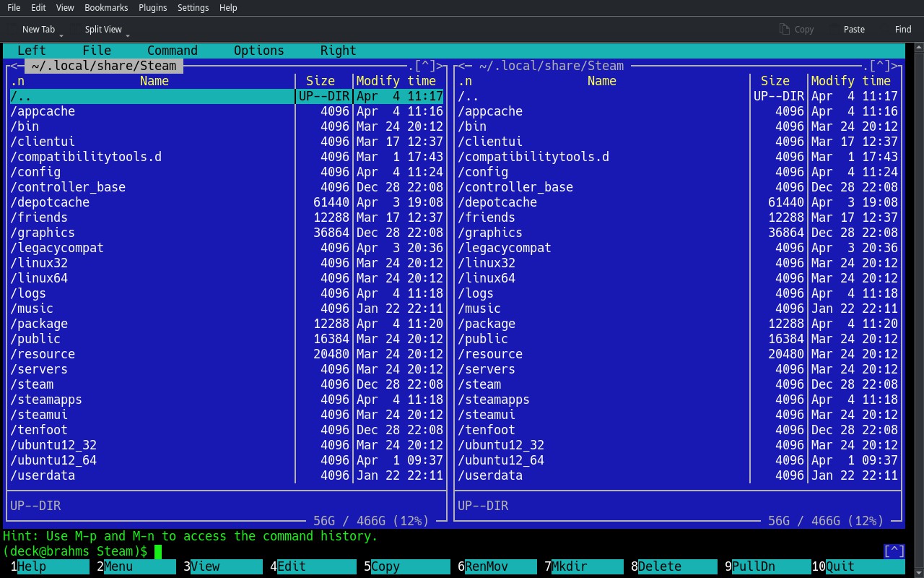Select /controller_base in the right panel
The height and width of the screenshot is (578, 924).
(x=678, y=187)
